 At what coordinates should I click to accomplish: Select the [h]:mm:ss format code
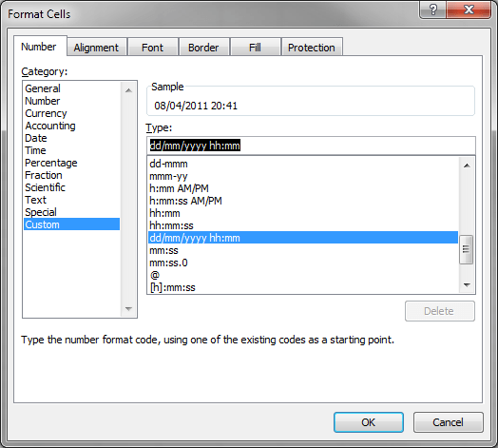click(x=172, y=287)
